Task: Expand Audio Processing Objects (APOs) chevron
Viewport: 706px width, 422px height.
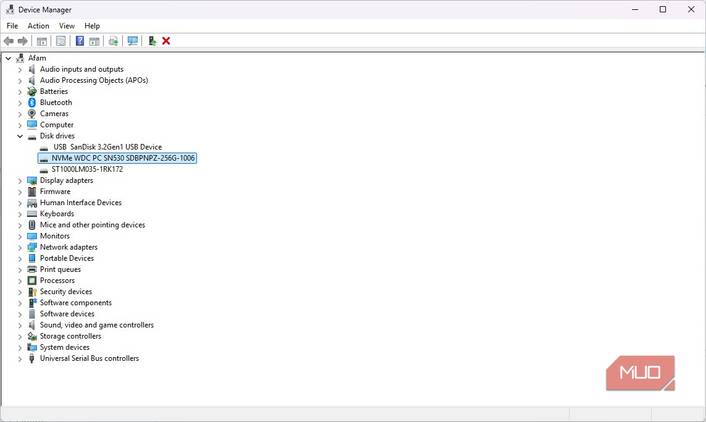Action: 20,81
